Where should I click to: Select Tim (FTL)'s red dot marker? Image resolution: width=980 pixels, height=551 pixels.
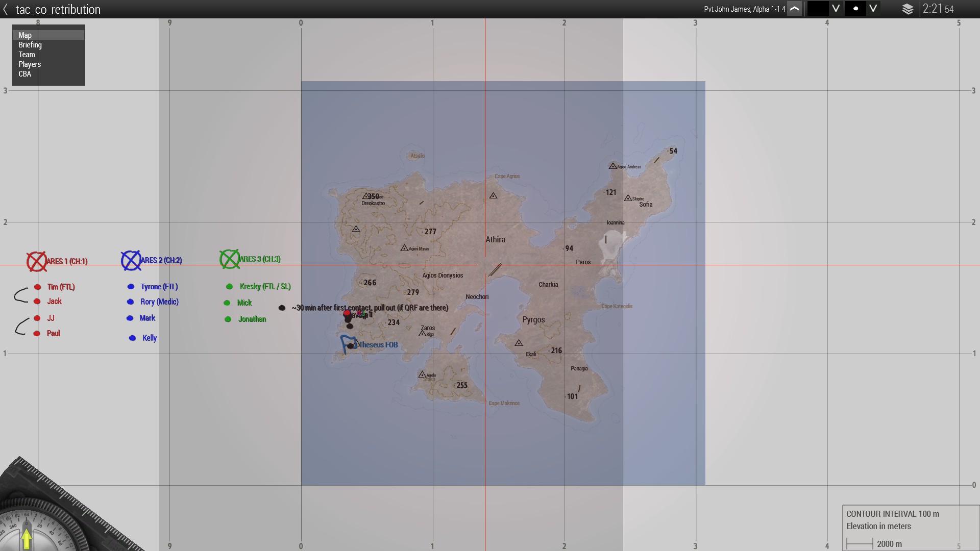coord(36,287)
